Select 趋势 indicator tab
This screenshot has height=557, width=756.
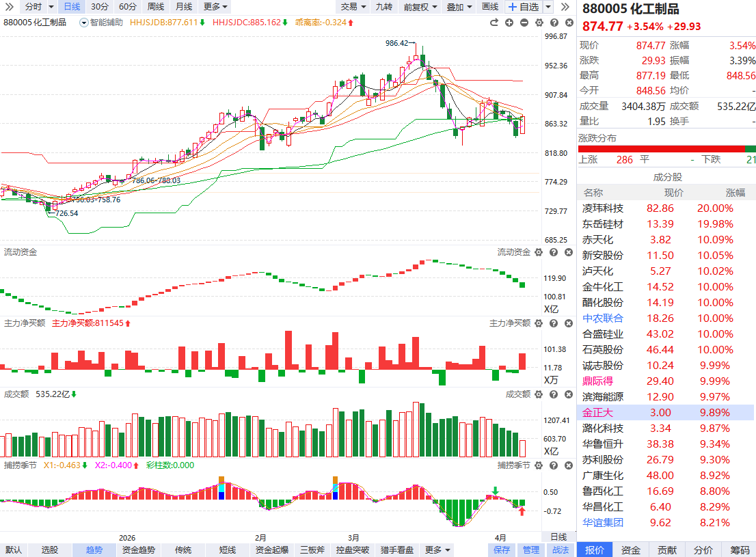(x=94, y=550)
